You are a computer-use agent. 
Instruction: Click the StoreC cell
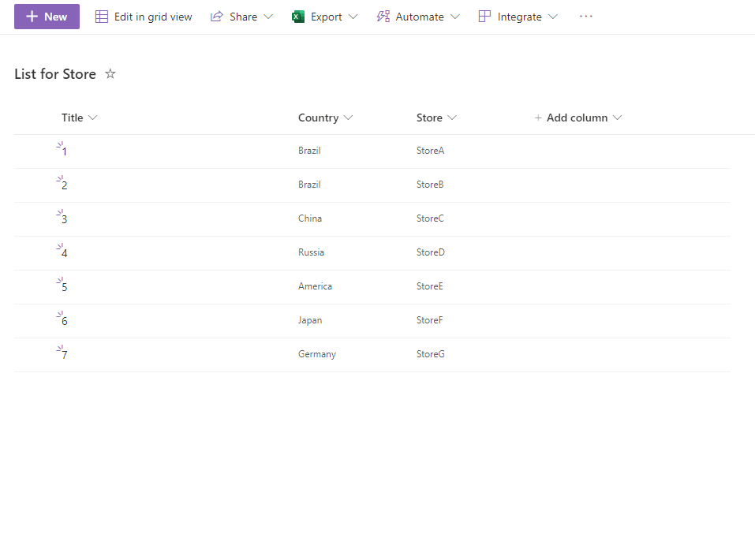(x=430, y=218)
